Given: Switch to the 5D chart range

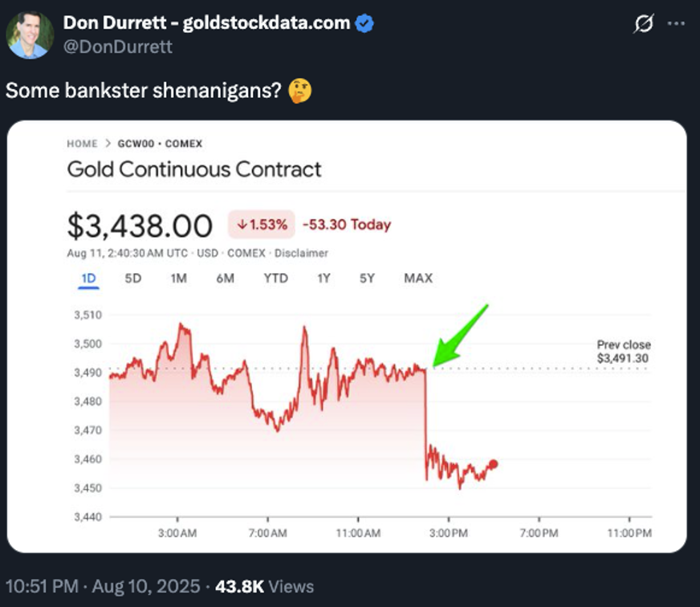Looking at the screenshot, I should coord(133,279).
